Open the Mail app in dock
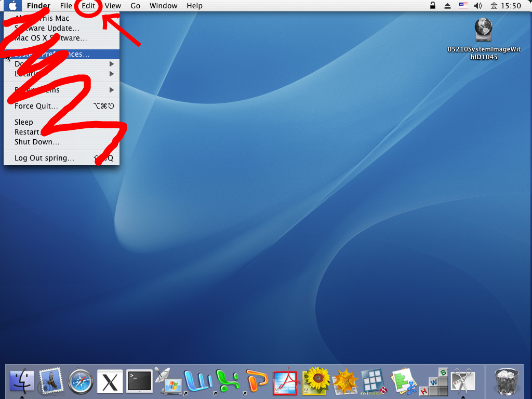532x399 pixels. [51, 382]
